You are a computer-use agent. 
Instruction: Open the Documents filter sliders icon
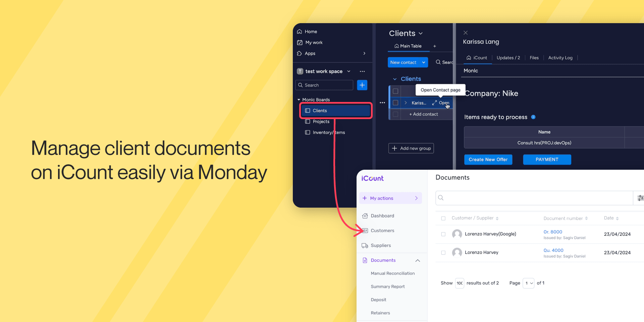[640, 198]
